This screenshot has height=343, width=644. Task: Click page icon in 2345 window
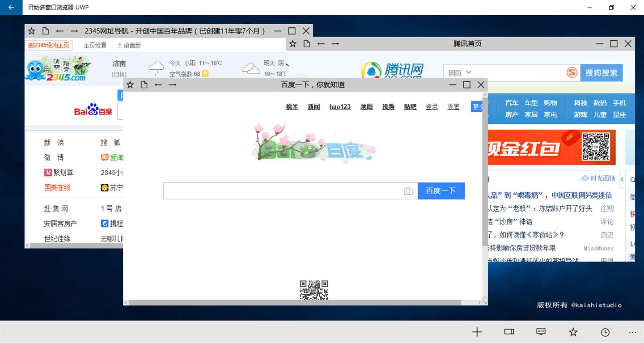tap(45, 31)
